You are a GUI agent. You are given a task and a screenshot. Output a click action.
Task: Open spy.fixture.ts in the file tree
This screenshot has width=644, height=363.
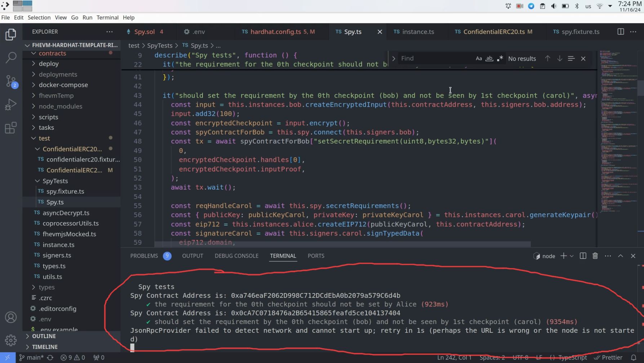click(x=65, y=191)
